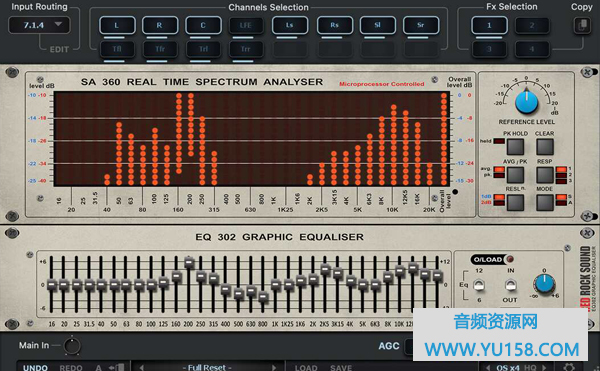The width and height of the screenshot is (600, 371).
Task: Click the 500 Hz EQ fader
Action: 238,294
